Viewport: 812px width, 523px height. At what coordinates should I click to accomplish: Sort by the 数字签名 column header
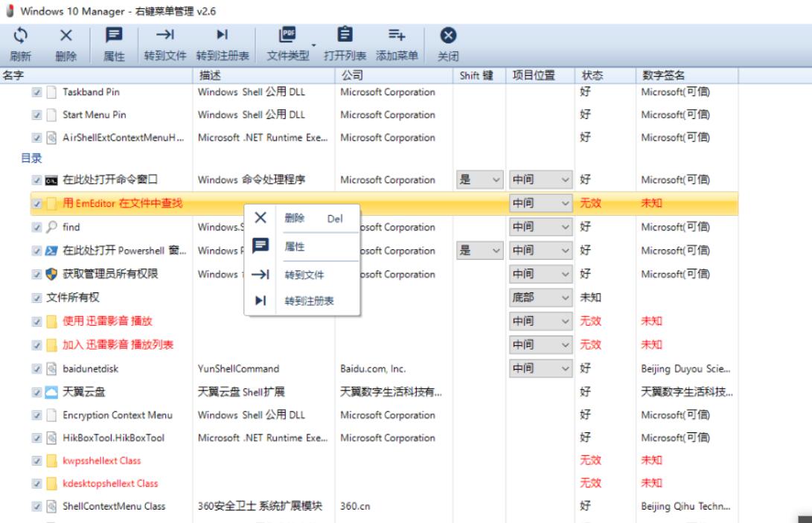(x=687, y=76)
